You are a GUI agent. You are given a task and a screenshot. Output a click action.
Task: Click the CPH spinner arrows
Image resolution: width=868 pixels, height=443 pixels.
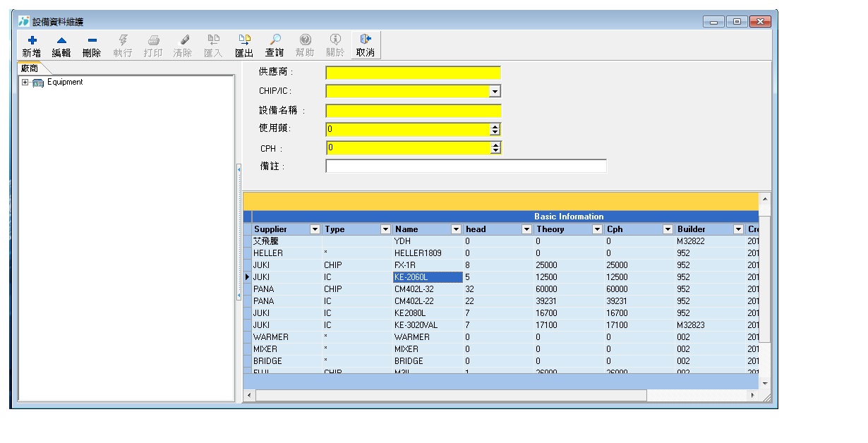pyautogui.click(x=495, y=147)
